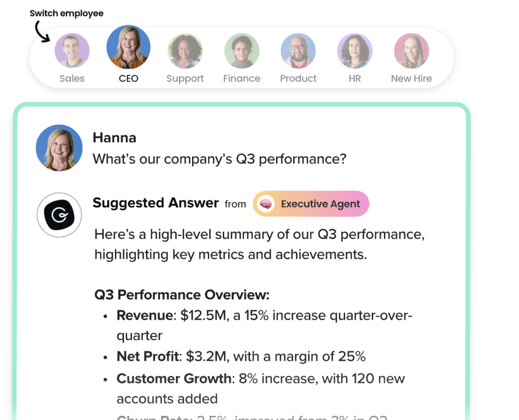Click the Suggested Answer heading
The width and height of the screenshot is (519, 420).
(156, 203)
